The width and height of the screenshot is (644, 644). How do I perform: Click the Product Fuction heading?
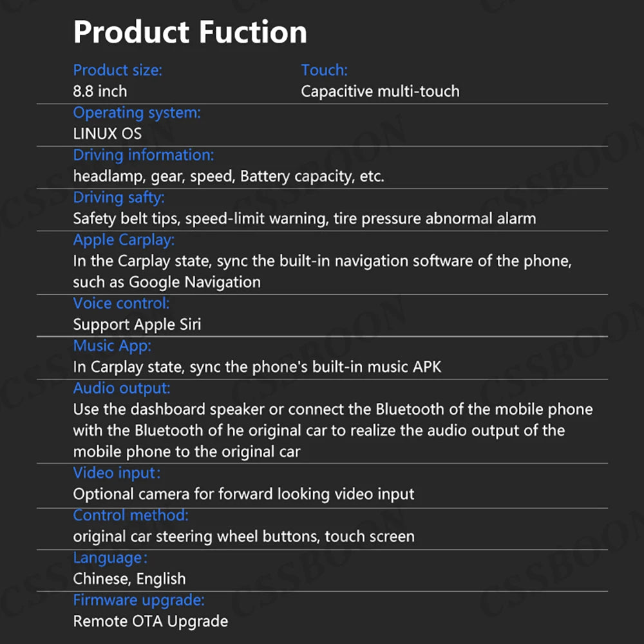(190, 32)
